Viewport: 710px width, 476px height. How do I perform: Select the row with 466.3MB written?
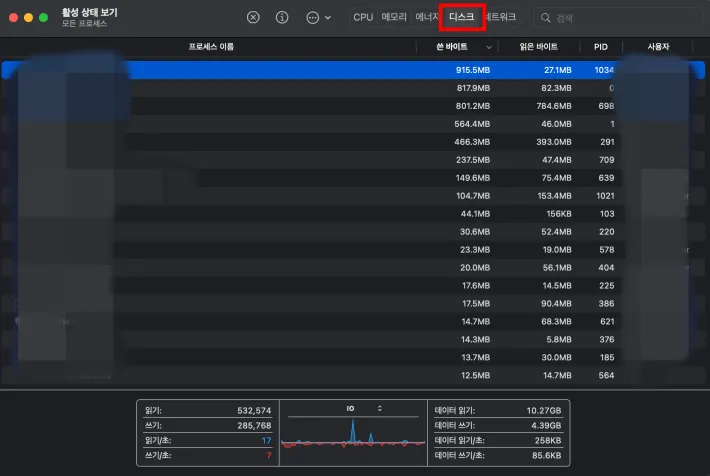[353, 142]
